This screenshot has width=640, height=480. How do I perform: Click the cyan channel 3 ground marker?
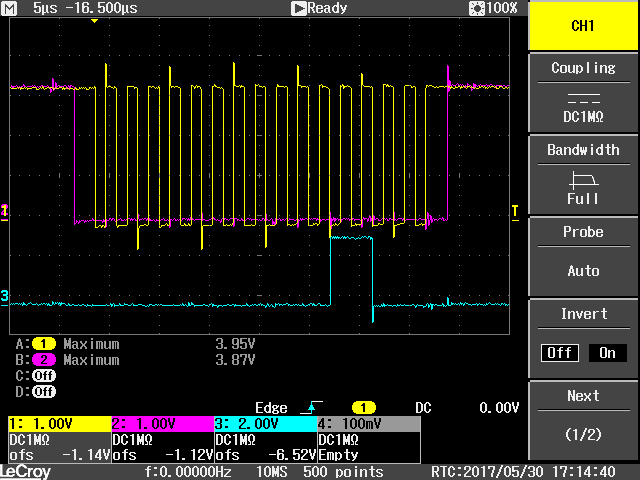[4, 297]
